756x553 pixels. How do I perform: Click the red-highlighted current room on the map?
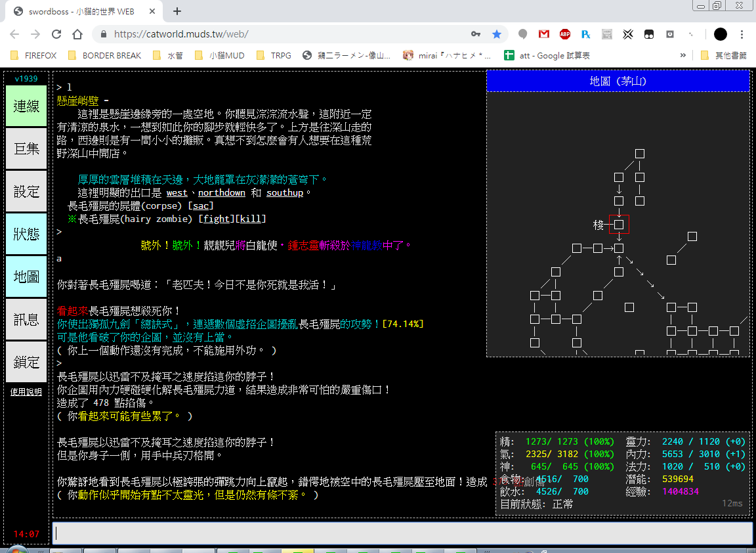point(619,225)
